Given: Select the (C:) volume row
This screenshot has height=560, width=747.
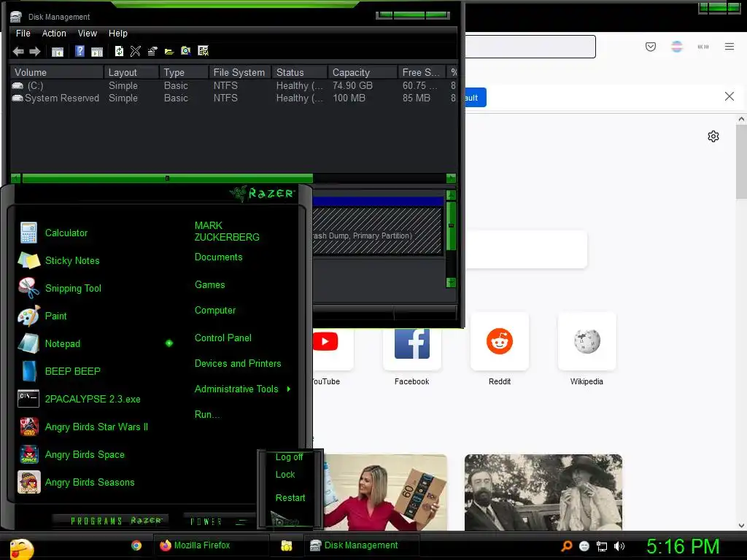Looking at the screenshot, I should [233, 86].
